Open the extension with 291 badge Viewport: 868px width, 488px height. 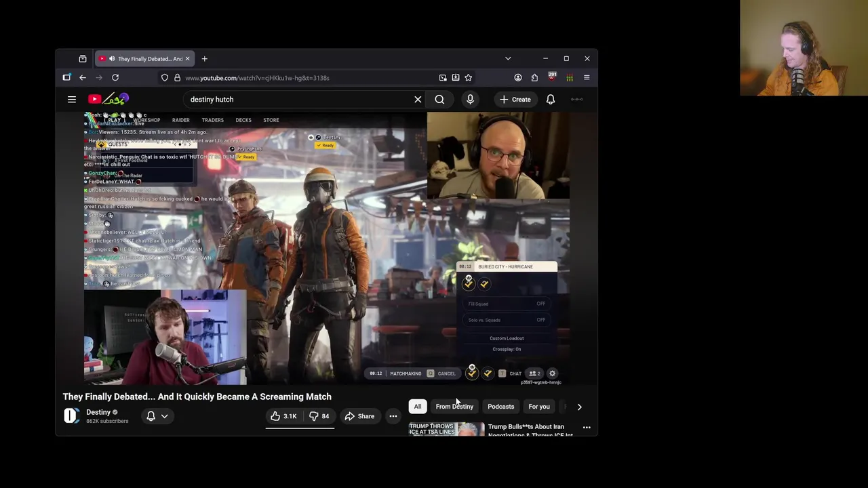552,77
